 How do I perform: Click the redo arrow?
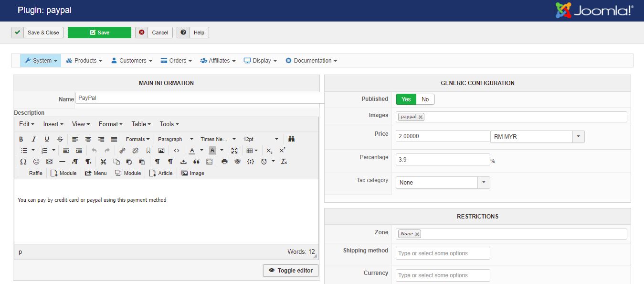click(107, 151)
